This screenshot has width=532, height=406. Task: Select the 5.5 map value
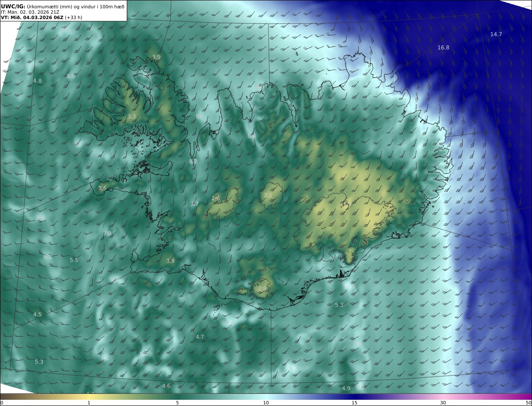click(74, 260)
